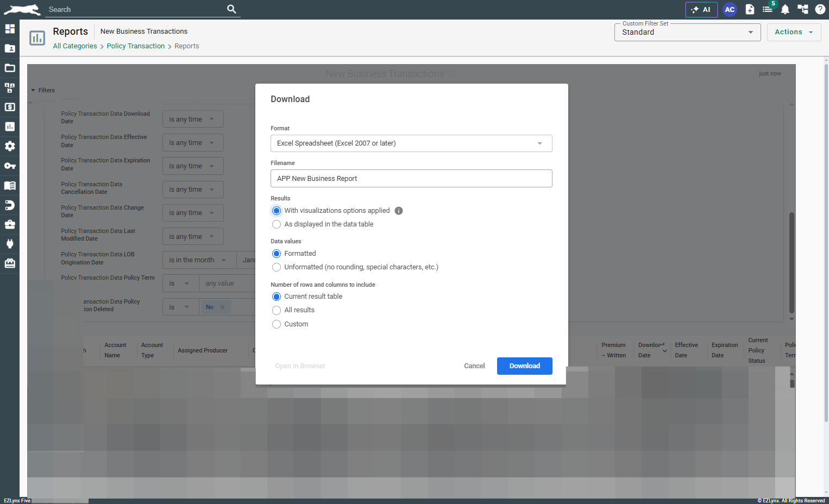Open the AI assistant button
Screen dimensions: 829x504
pos(701,10)
